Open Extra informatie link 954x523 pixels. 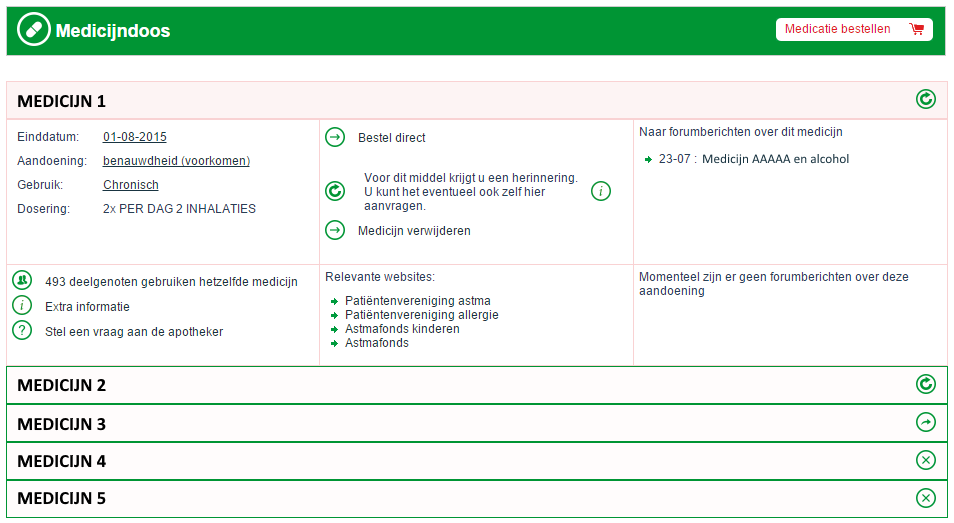[x=87, y=307]
